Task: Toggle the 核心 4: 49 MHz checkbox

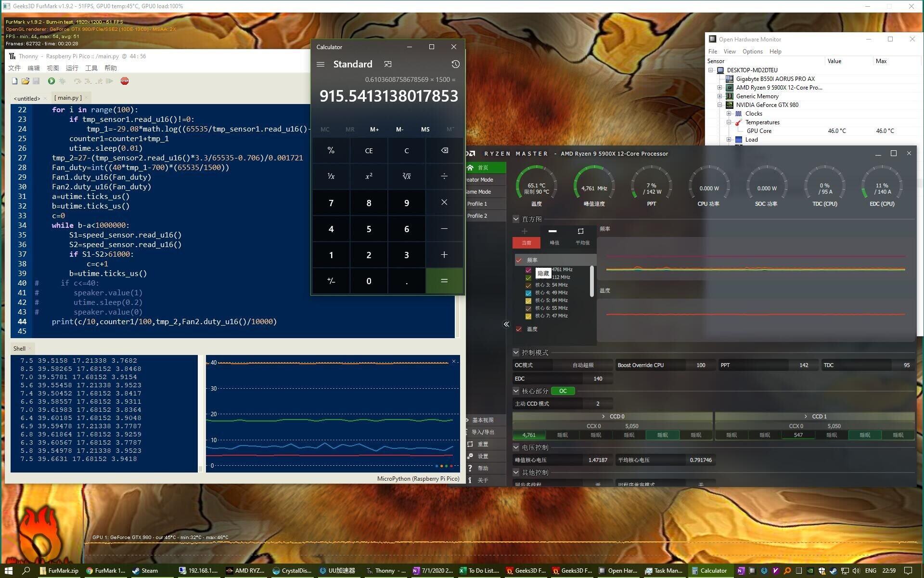Action: coord(528,293)
